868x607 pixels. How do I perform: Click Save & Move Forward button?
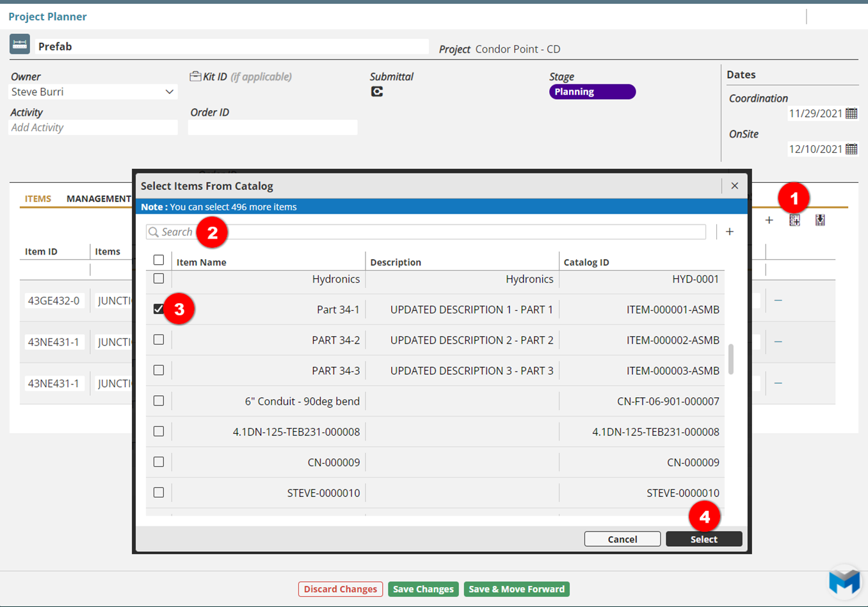(x=516, y=589)
